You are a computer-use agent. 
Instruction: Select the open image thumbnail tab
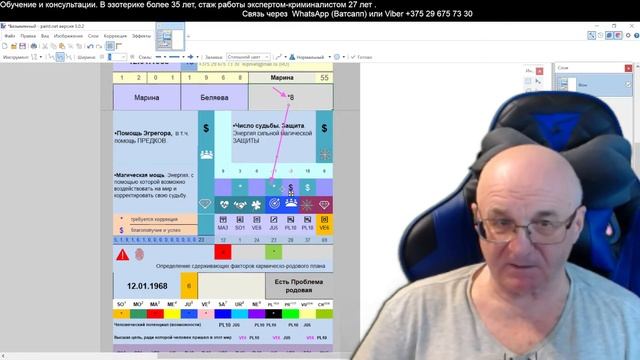click(x=170, y=37)
